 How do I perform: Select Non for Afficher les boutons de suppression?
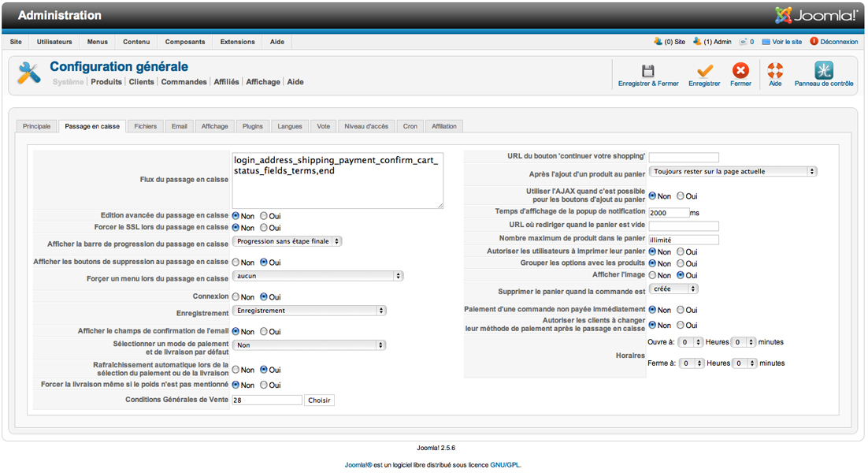click(236, 262)
